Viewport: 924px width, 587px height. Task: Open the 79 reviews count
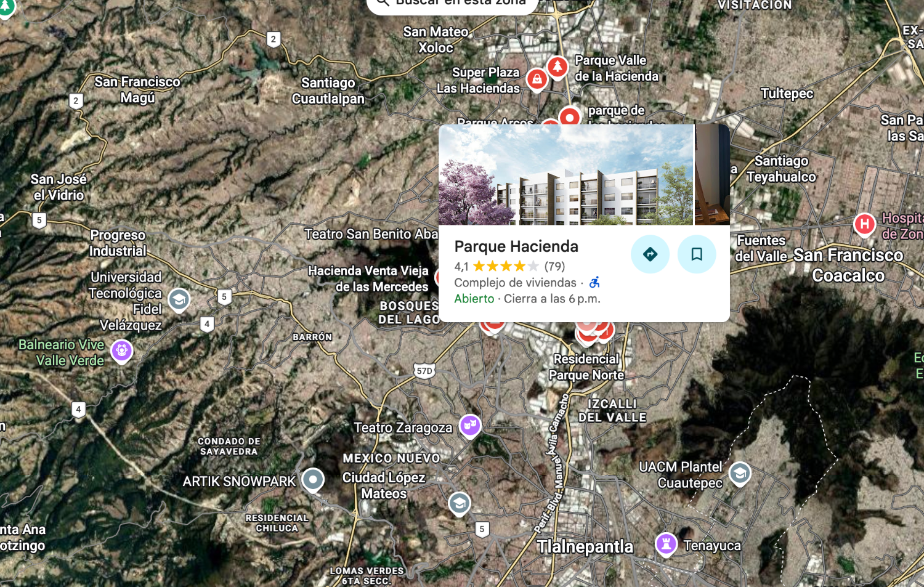[x=554, y=266]
